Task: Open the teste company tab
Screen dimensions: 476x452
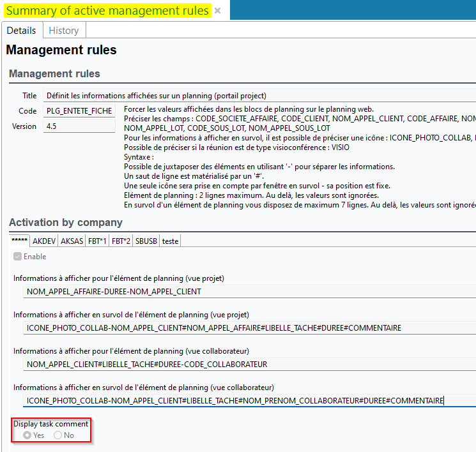Action: coord(170,241)
